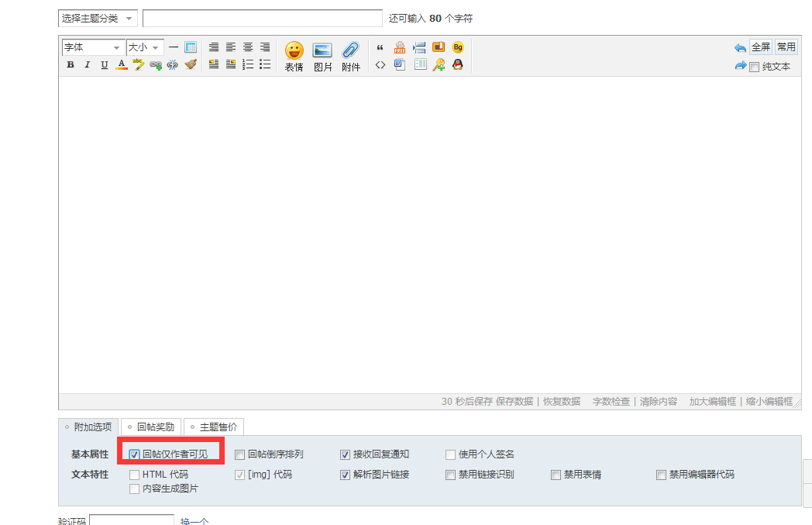The height and width of the screenshot is (525, 812).
Task: Undo with the left blue arrow
Action: pos(740,47)
